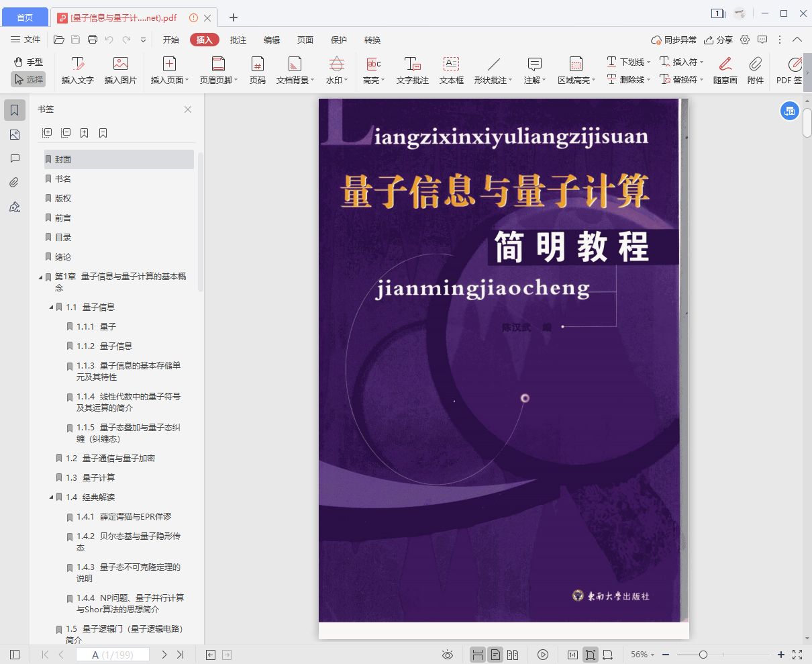The height and width of the screenshot is (664, 812).
Task: Toggle fit page view
Action: [x=591, y=655]
